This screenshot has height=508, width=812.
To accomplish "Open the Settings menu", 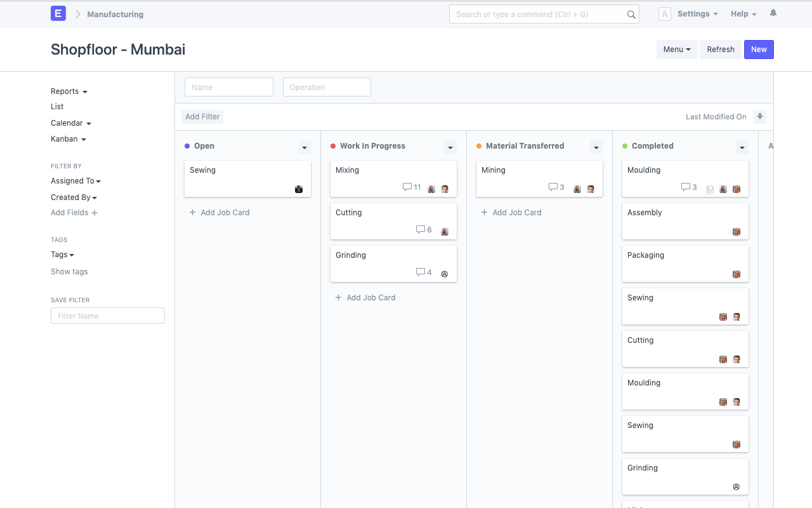I will 697,14.
